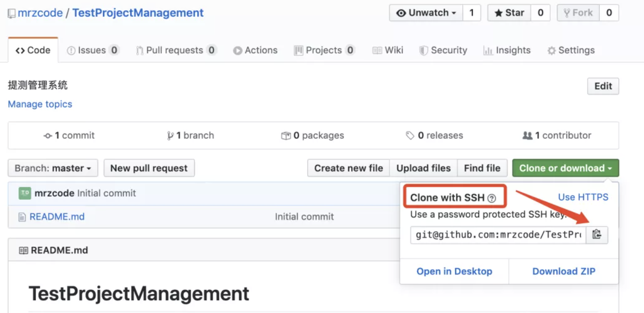
Task: Open the Initial commit message beside mrzcode
Action: [x=107, y=193]
